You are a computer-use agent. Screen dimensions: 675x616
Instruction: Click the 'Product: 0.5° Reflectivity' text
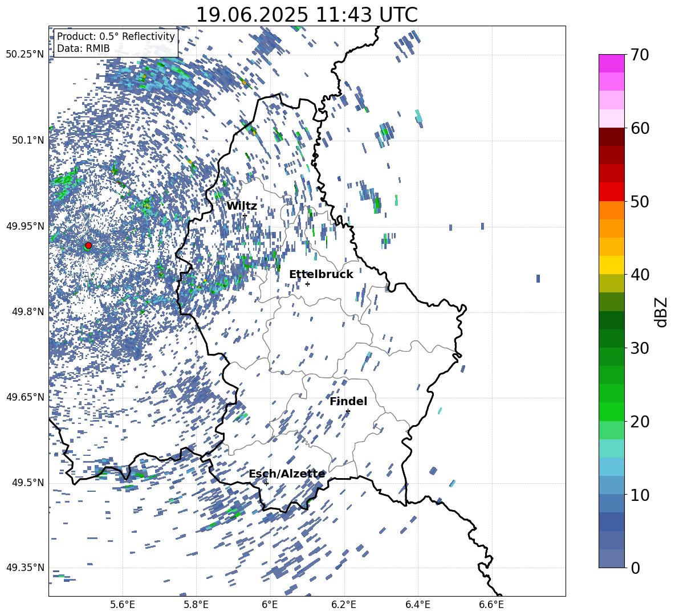point(116,36)
